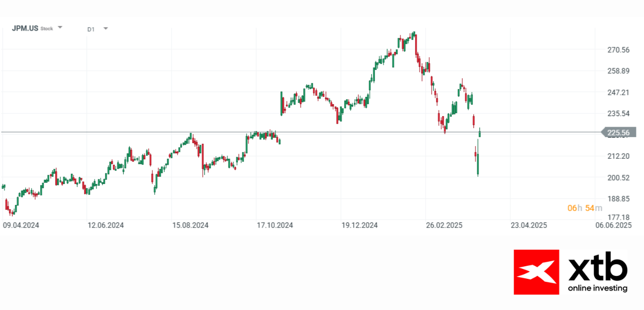Select the 177.18 price axis label
The width and height of the screenshot is (644, 310).
pos(618,217)
